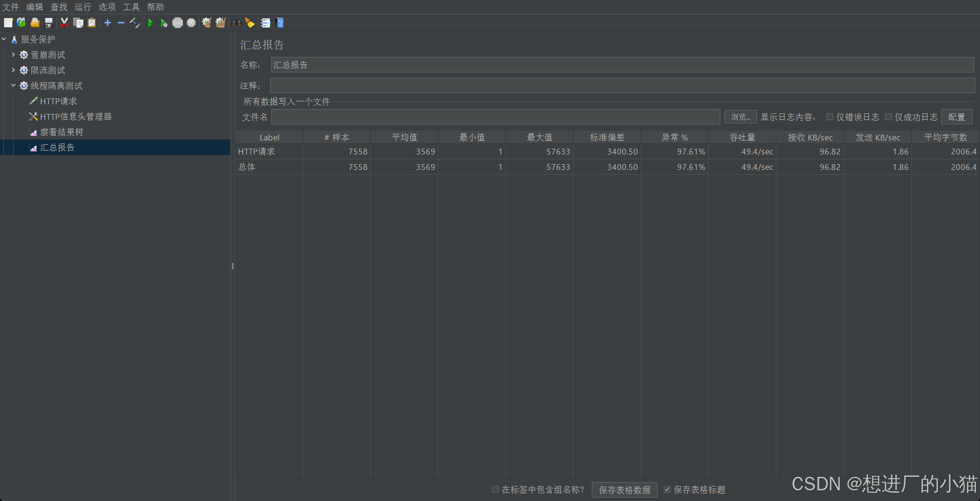Open the 工具 menu
This screenshot has height=501, width=980.
coord(131,7)
